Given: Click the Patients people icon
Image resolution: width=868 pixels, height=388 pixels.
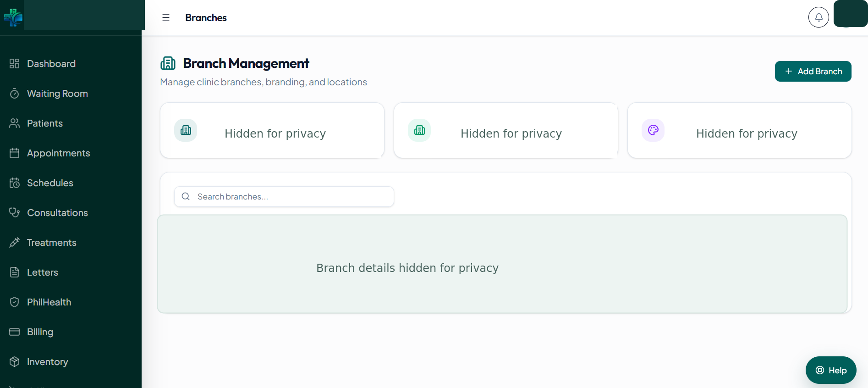Looking at the screenshot, I should click(15, 123).
